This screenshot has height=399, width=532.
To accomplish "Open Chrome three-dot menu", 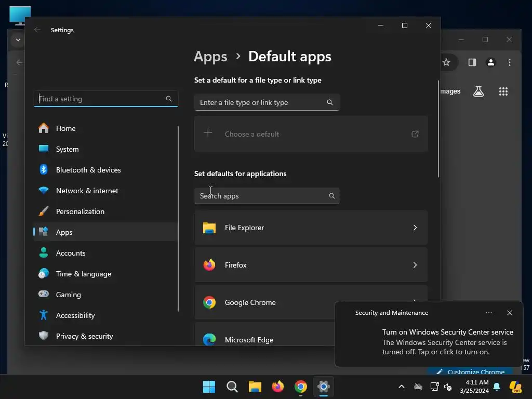I will pos(510,62).
